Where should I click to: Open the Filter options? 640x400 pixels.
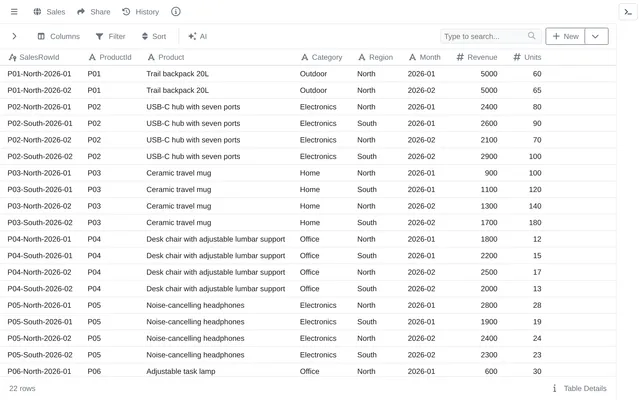pyautogui.click(x=111, y=36)
